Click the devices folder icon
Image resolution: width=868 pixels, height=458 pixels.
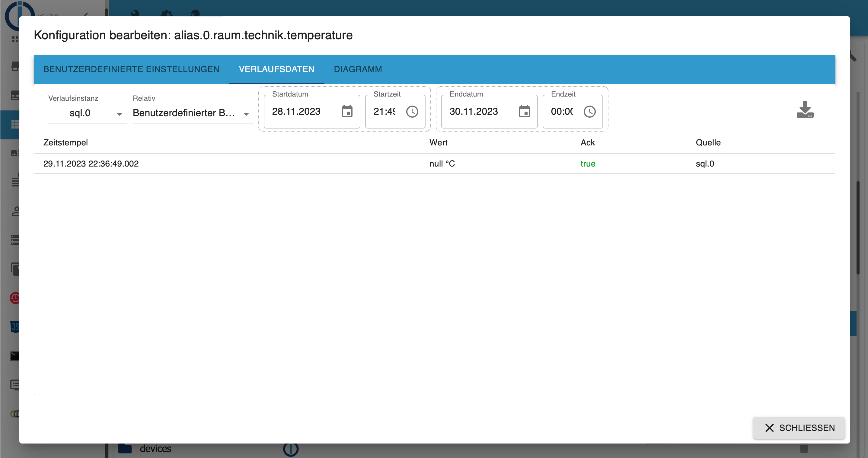[125, 449]
